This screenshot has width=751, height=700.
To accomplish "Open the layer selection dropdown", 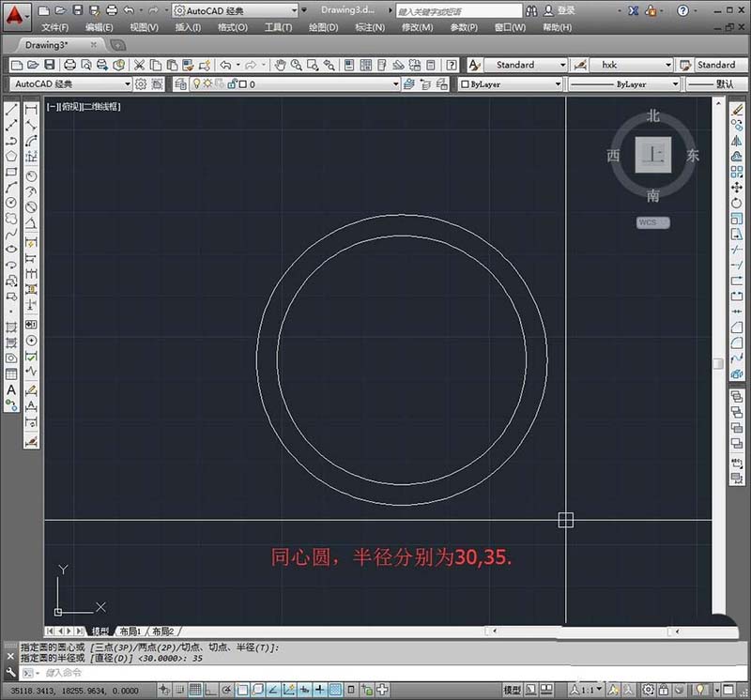I will [x=398, y=84].
